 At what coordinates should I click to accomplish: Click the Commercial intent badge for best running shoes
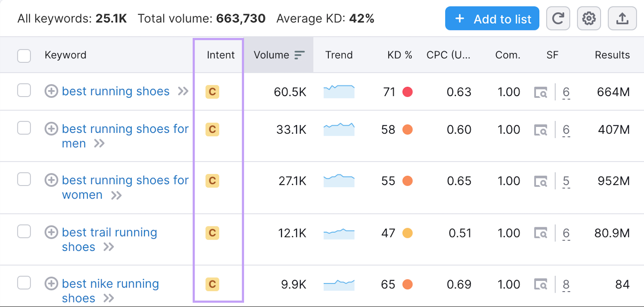tap(212, 92)
